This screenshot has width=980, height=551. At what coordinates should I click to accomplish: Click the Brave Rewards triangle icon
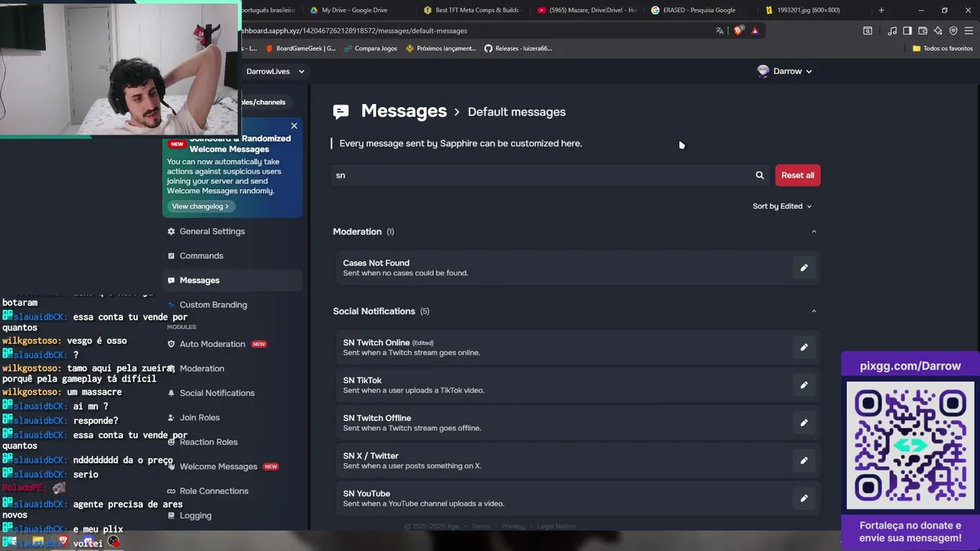755,31
